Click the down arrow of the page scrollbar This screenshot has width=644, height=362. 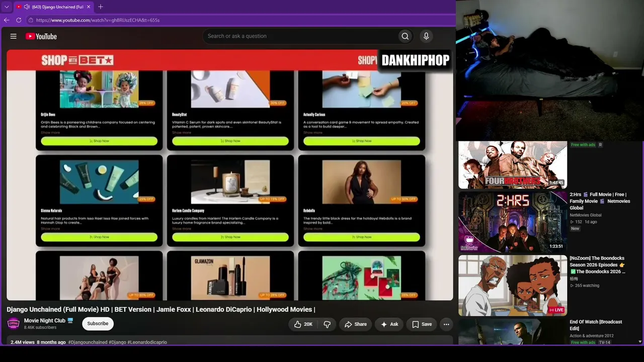[640, 342]
